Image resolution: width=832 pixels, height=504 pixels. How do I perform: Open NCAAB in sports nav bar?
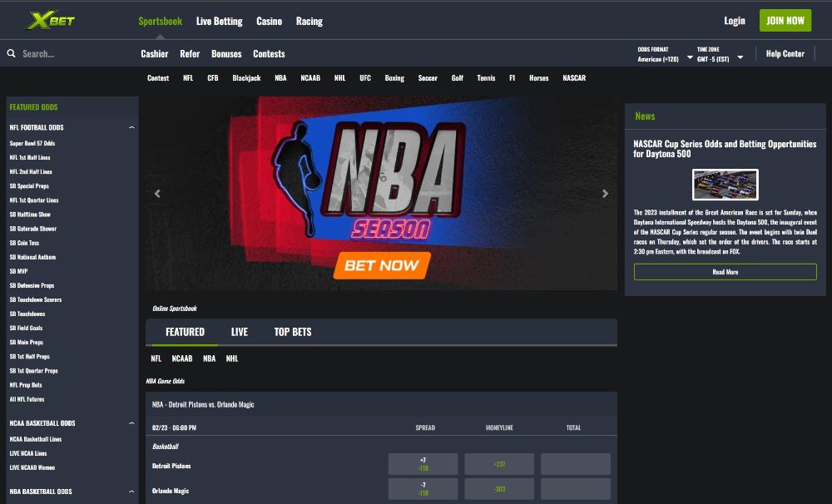[x=310, y=78]
